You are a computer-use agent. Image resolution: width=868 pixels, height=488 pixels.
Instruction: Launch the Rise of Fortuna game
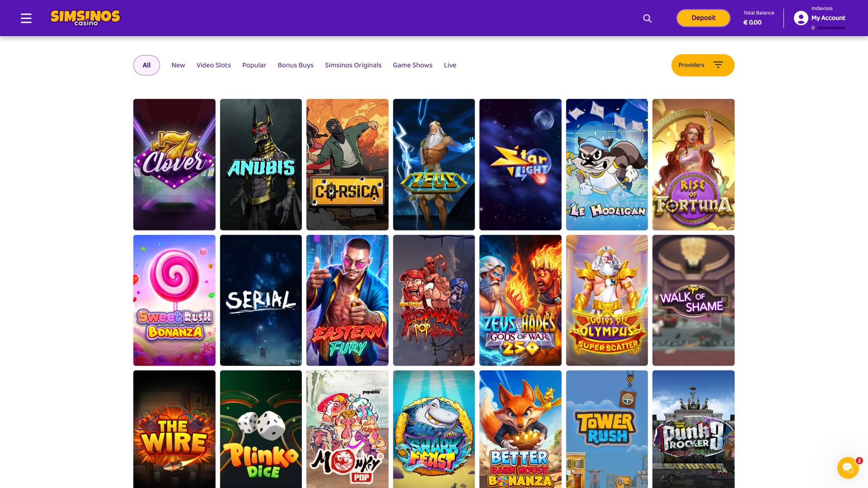[x=693, y=164]
